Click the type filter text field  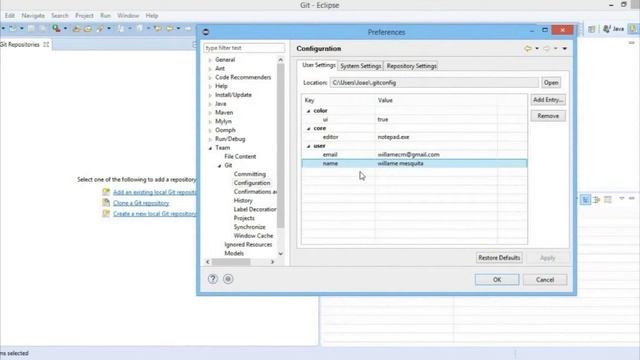[x=244, y=48]
